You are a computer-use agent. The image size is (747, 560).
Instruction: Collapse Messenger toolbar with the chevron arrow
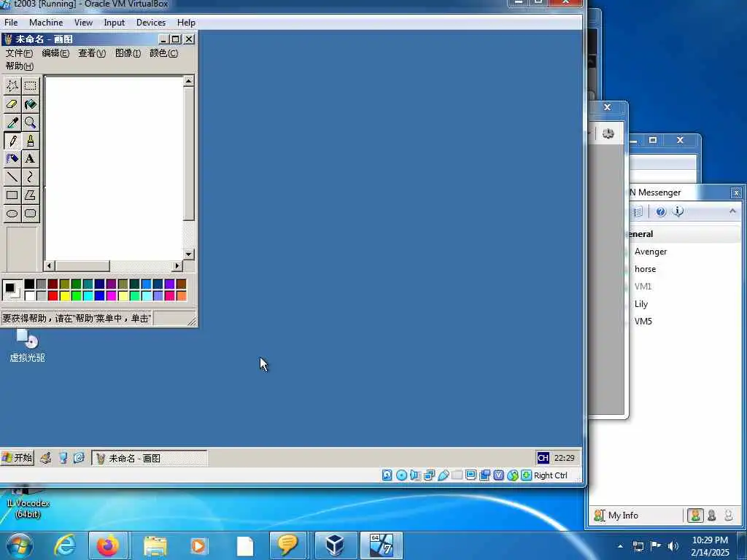tap(732, 211)
